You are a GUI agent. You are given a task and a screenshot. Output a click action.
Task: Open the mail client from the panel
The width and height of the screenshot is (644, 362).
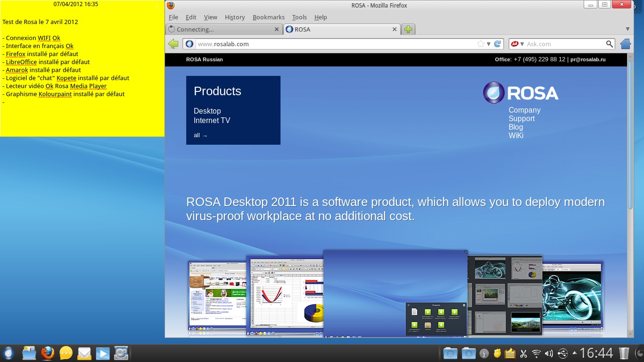(x=84, y=353)
